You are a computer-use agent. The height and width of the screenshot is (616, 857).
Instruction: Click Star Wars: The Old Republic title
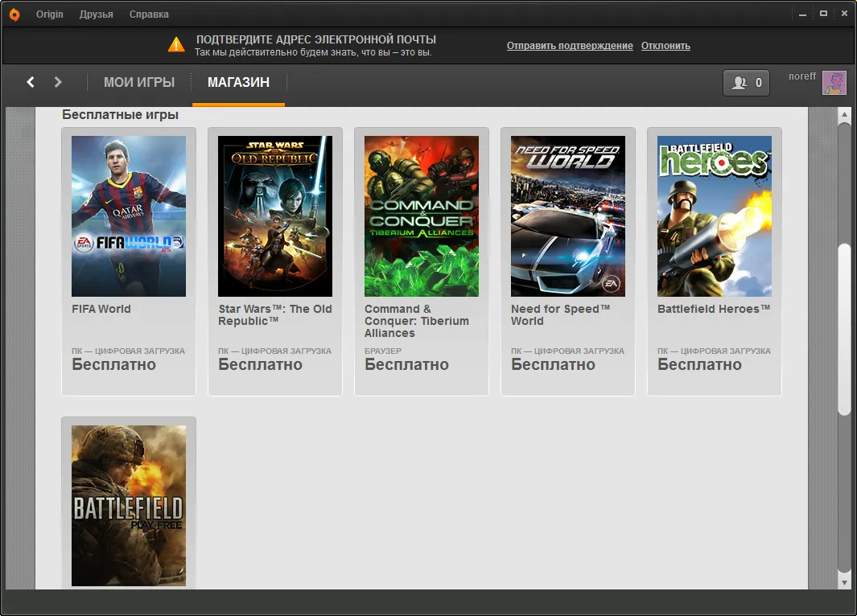pos(275,315)
